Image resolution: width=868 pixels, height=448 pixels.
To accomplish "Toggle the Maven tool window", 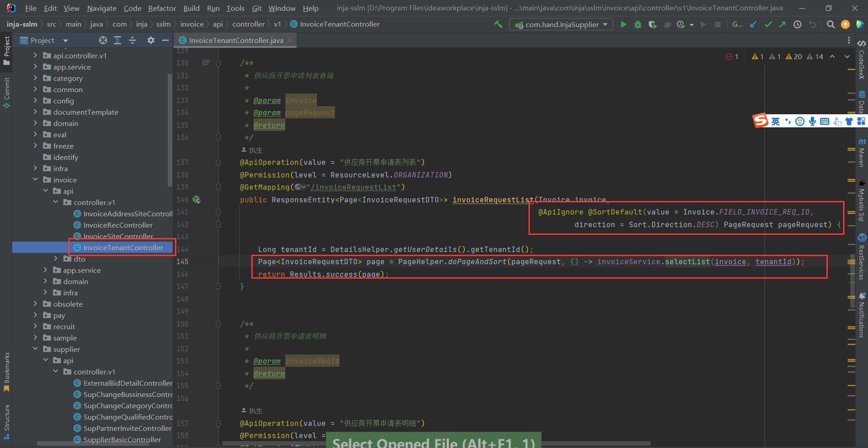I will [x=862, y=153].
